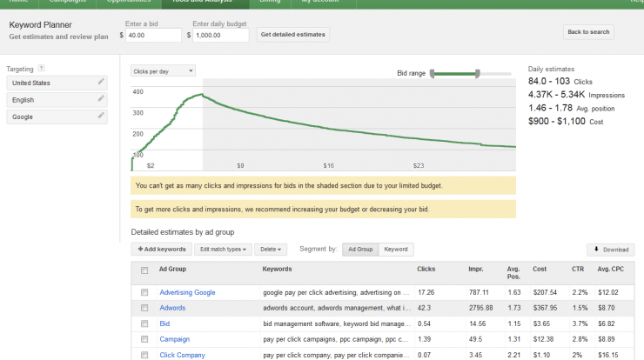Sort by Cost column header
Viewport: 644px width, 360px height.
[x=540, y=269]
